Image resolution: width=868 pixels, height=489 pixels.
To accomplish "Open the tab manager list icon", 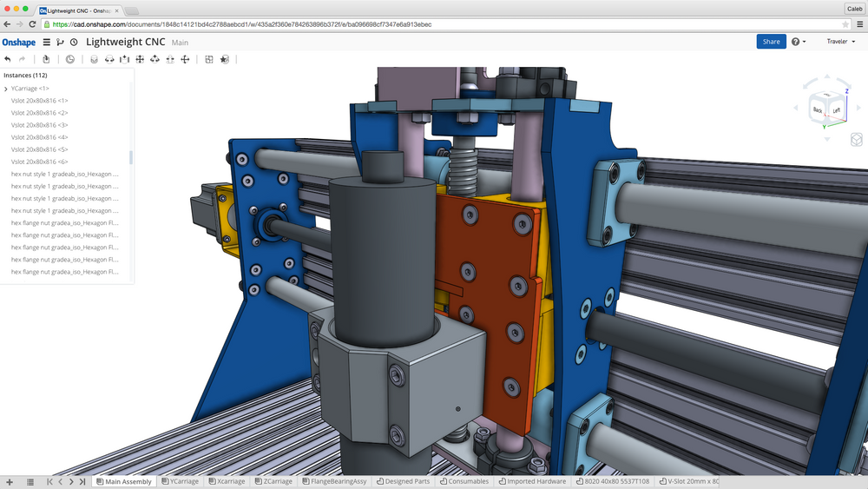I will [30, 482].
